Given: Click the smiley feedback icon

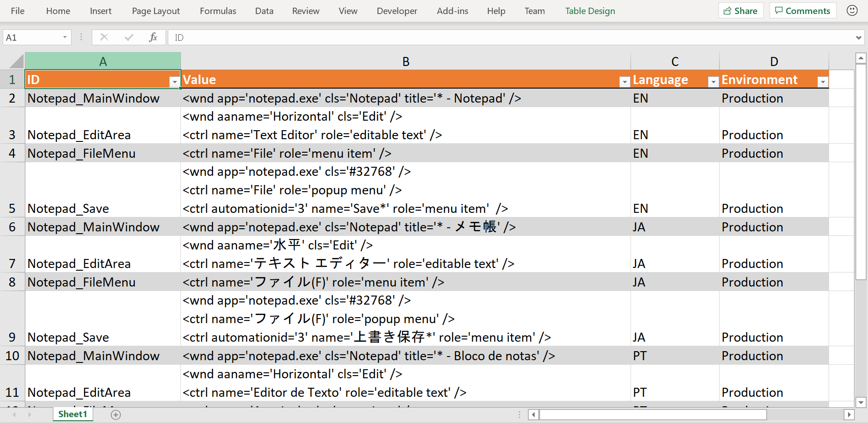Looking at the screenshot, I should [x=852, y=10].
